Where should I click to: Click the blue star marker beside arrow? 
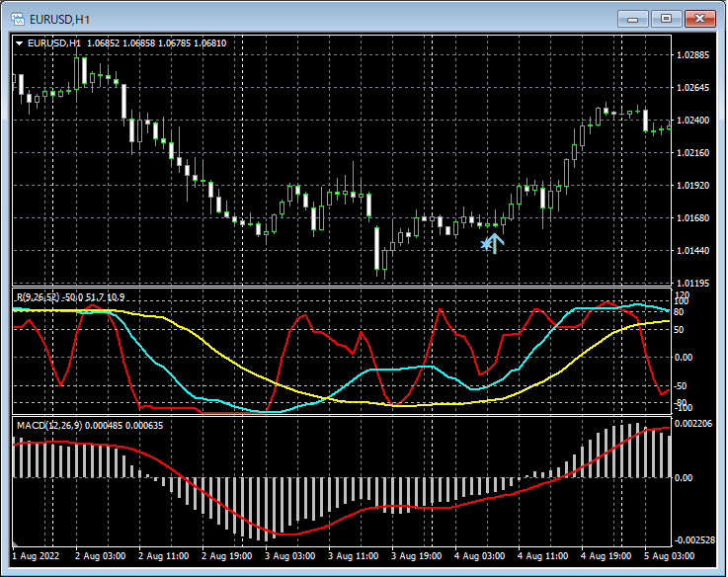pos(485,243)
